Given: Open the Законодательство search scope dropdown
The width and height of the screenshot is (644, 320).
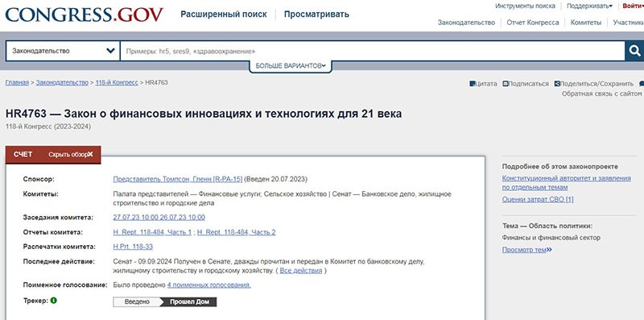Looking at the screenshot, I should tap(63, 51).
